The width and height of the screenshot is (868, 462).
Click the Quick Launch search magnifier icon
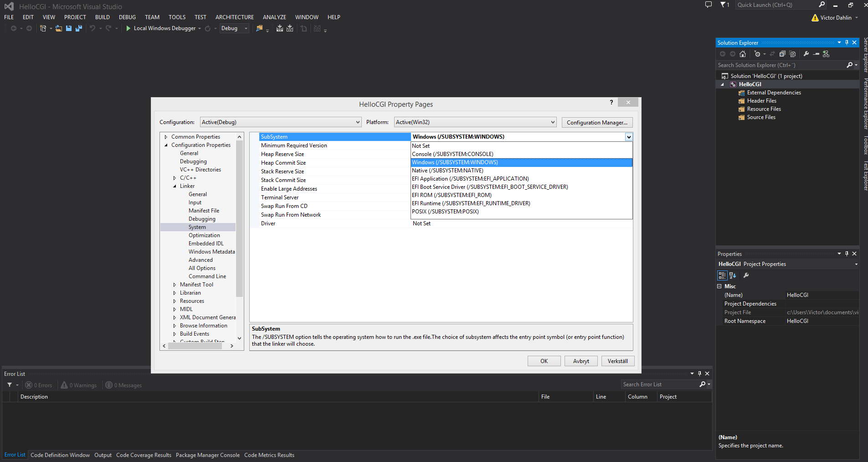coord(822,5)
